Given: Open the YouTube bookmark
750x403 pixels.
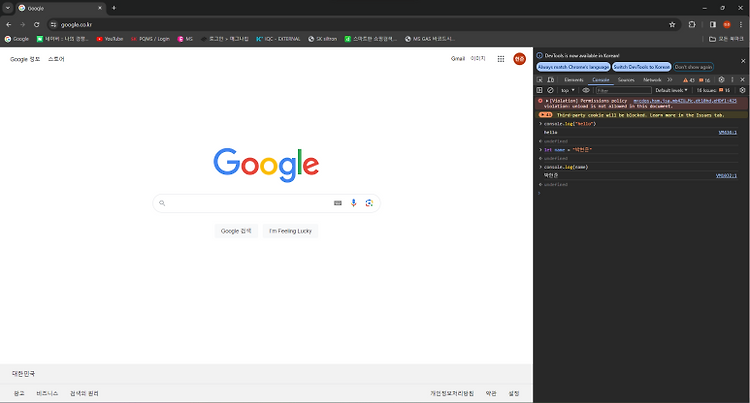Looking at the screenshot, I should tap(110, 39).
